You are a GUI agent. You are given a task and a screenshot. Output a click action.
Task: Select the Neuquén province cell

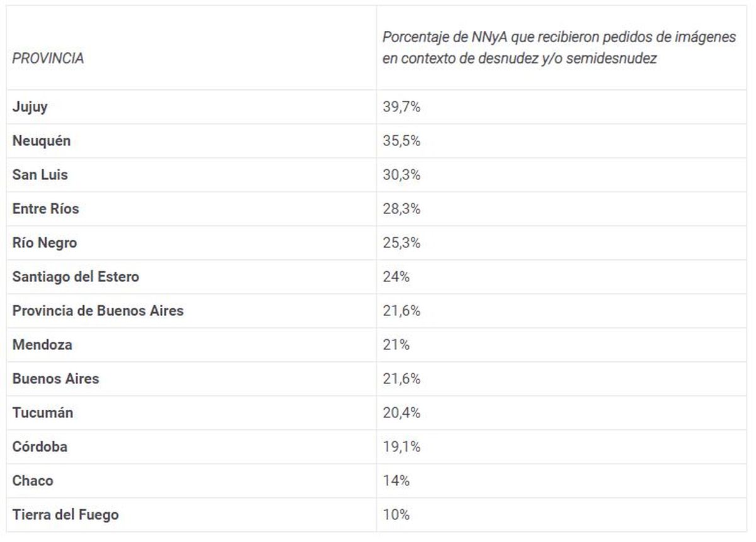coord(42,141)
